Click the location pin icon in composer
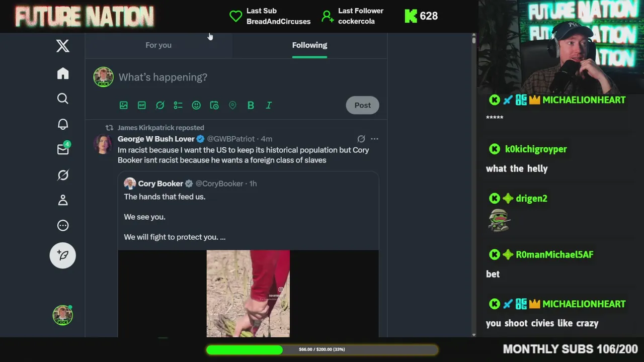Screen dimensions: 644x362 [232, 105]
